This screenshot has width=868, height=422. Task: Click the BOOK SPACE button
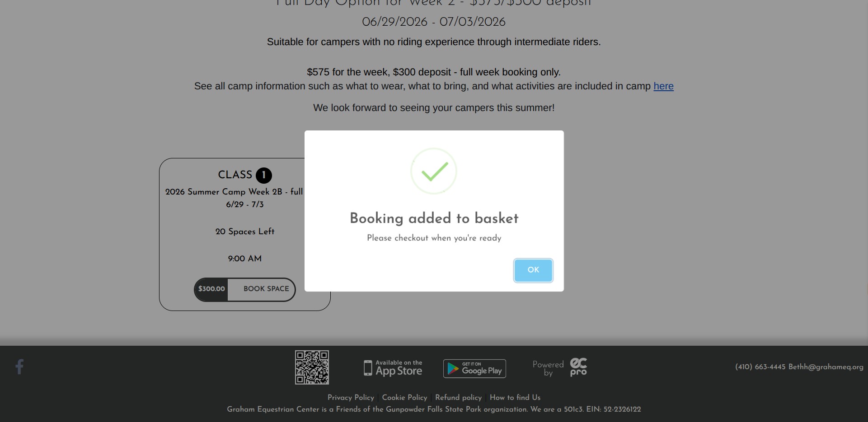266,289
